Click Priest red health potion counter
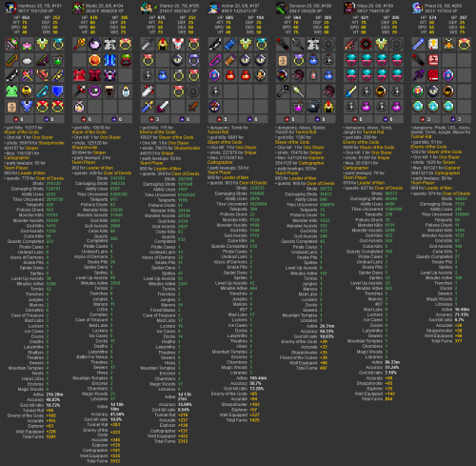 [426, 119]
